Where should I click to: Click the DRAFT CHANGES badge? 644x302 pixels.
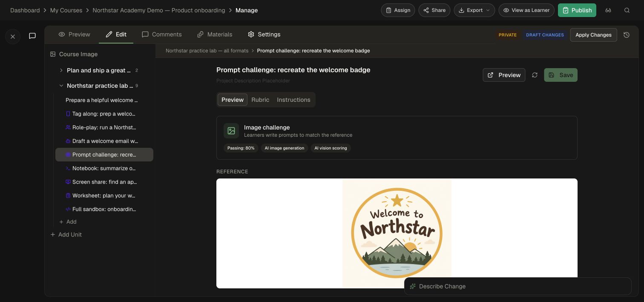tap(545, 35)
